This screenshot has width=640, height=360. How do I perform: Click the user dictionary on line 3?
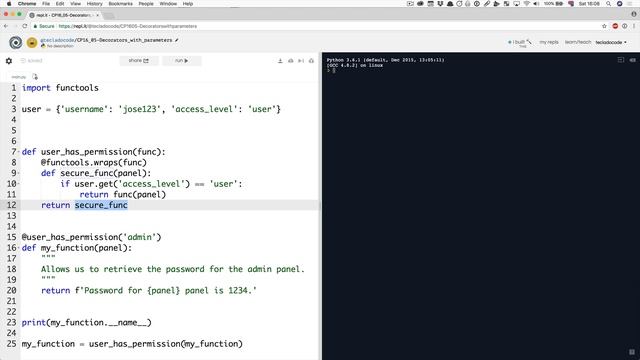[151, 109]
